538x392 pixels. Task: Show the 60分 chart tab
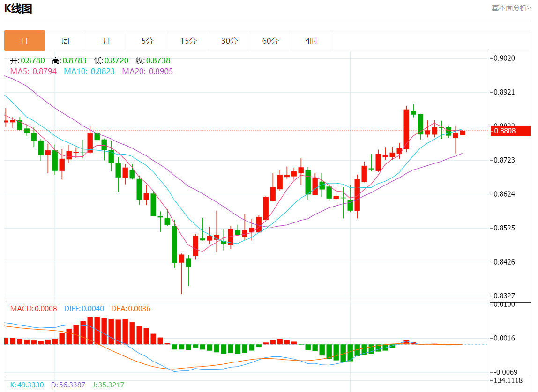click(x=270, y=41)
